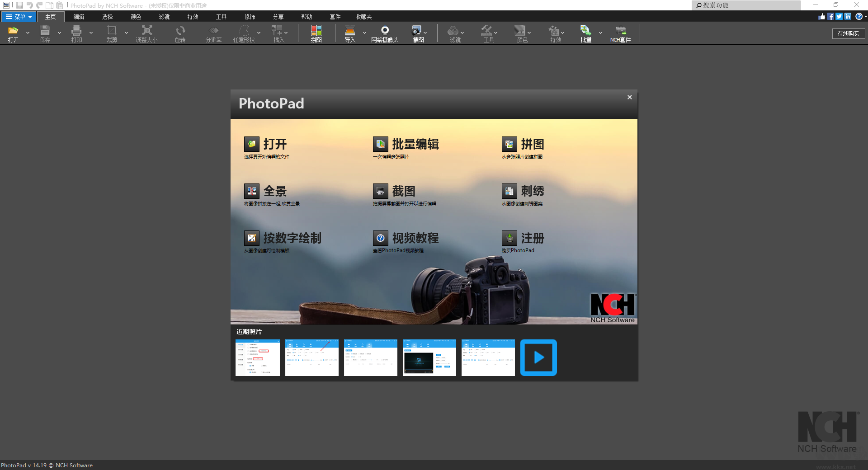Click 视频教程 (Video tutorials) option
Viewport: 868px width, 470px height.
point(406,239)
